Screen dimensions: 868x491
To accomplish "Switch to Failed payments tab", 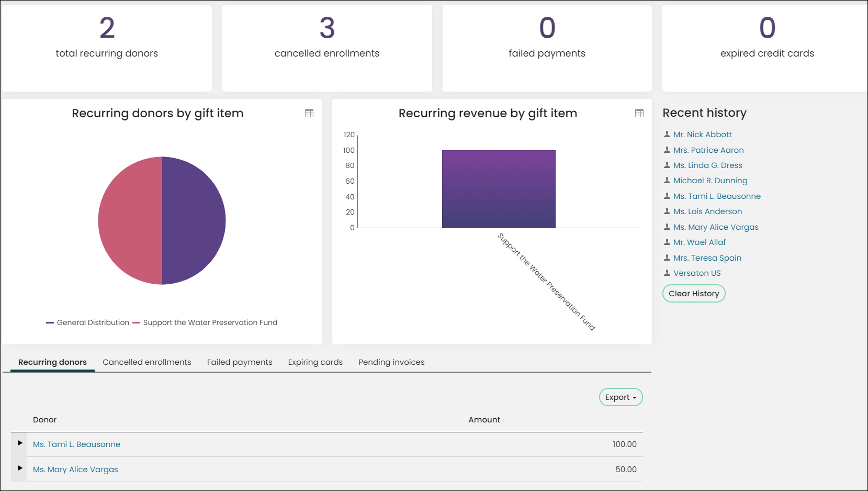I will [240, 362].
